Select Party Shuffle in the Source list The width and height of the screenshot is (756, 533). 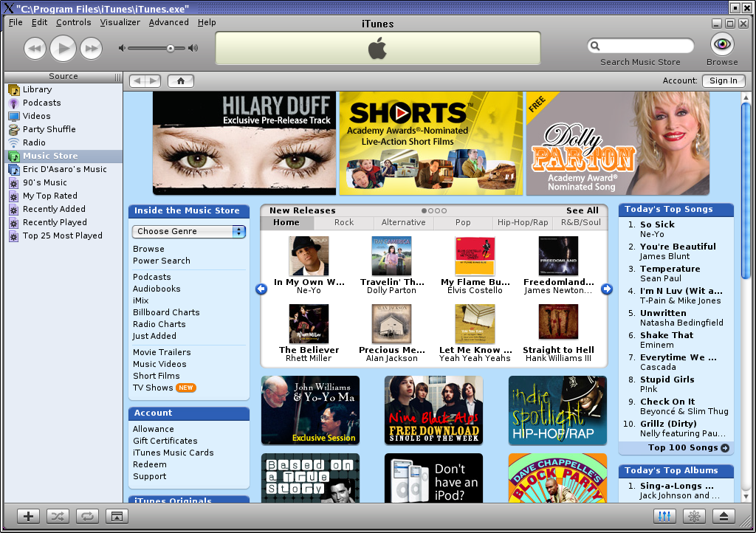click(63, 129)
